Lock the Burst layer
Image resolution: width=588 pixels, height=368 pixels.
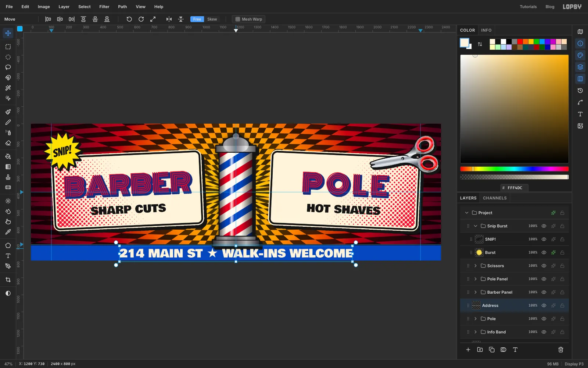point(562,252)
